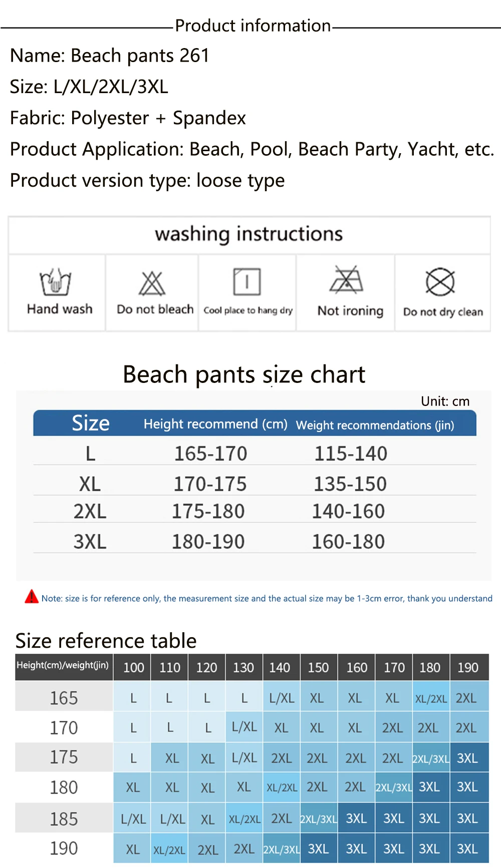501x868 pixels.
Task: Click the Do not dry clean circle icon
Action: pos(440,282)
